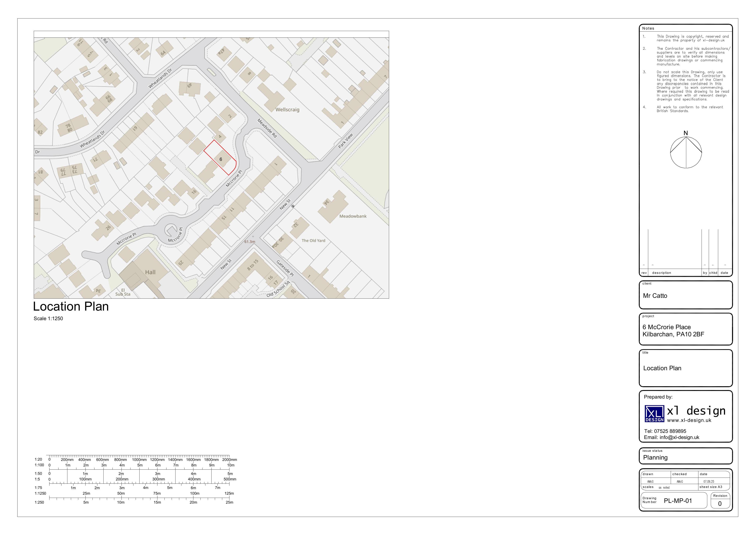Click the '2000mm' scale bar marking
Viewport: 756px width, 535px height.
229,459
